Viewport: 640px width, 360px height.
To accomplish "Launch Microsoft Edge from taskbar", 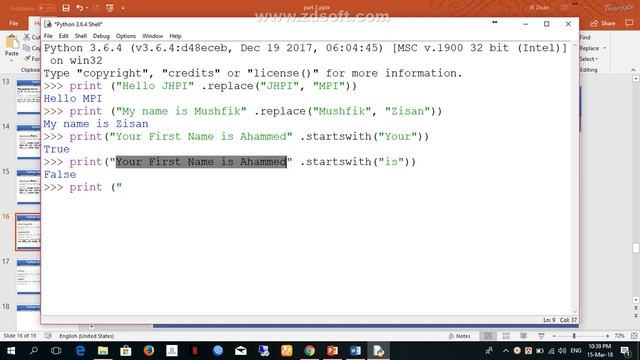I will [80, 351].
